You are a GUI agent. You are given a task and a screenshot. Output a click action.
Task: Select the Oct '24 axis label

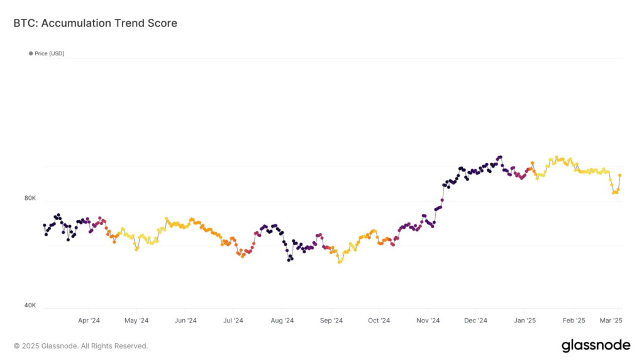pyautogui.click(x=379, y=321)
